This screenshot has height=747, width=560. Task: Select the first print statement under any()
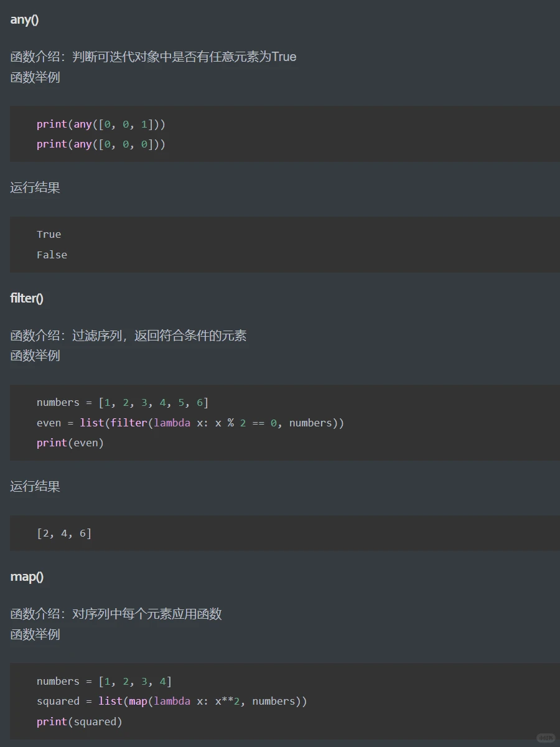pos(101,124)
